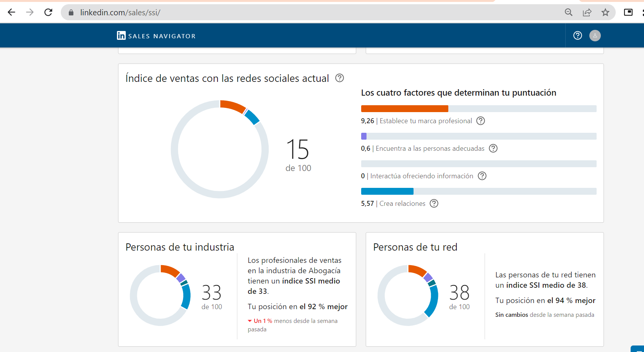Screen dimensions: 644x352
Task: Click the empty Interactúa ofreciendo información bar
Action: point(479,164)
